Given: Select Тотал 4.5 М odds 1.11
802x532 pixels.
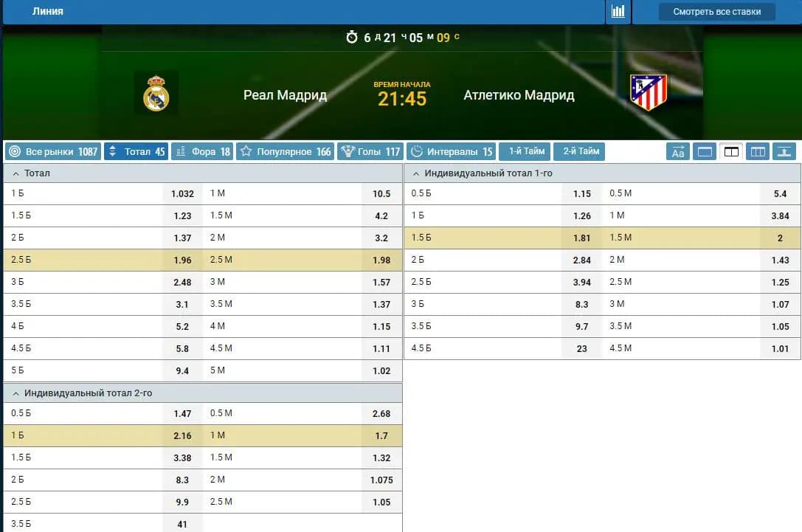Looking at the screenshot, I should (381, 349).
